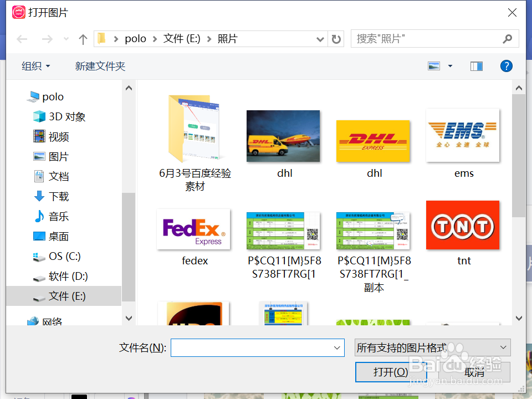Click sidebar scrollbar up arrow
The image size is (532, 399).
click(129, 88)
